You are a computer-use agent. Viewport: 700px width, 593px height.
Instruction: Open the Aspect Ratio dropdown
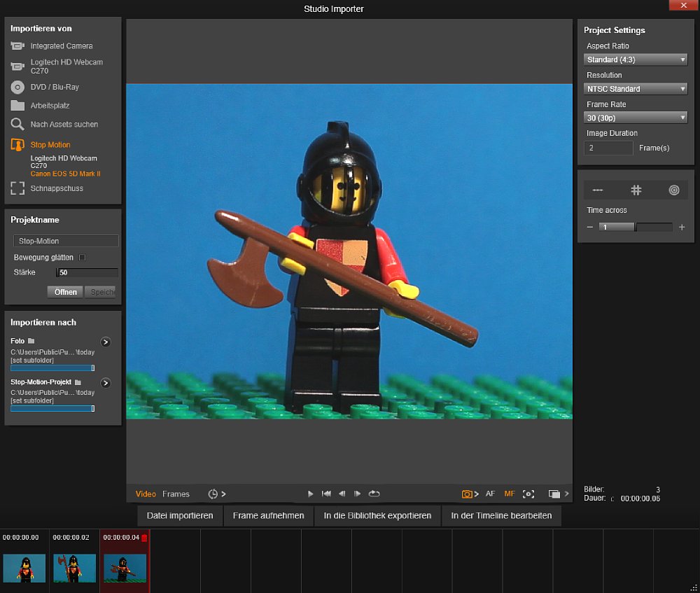636,60
